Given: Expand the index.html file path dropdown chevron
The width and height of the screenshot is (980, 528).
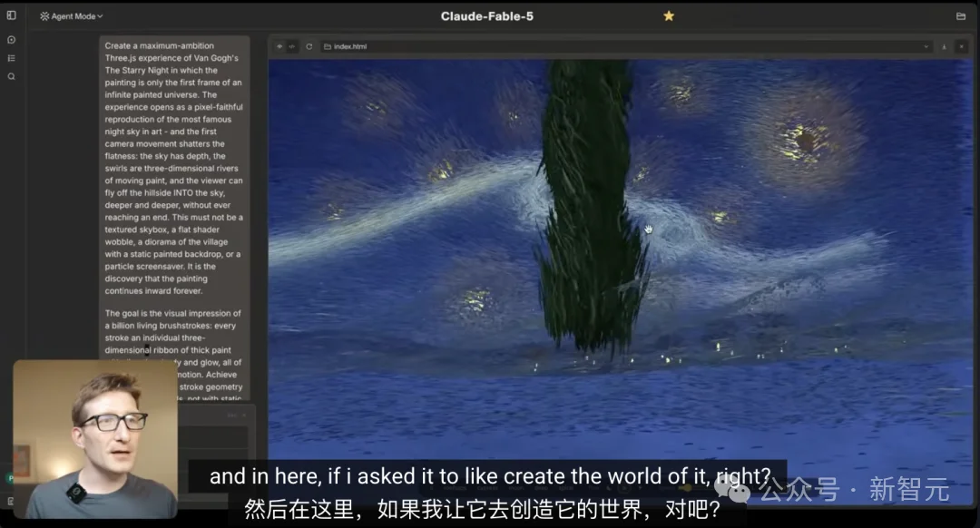Looking at the screenshot, I should click(926, 47).
